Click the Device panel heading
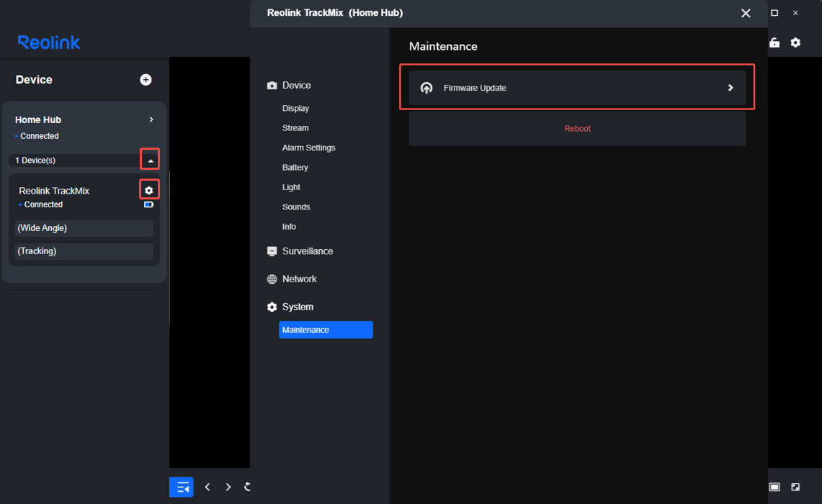Viewport: 822px width, 504px height. click(x=34, y=80)
